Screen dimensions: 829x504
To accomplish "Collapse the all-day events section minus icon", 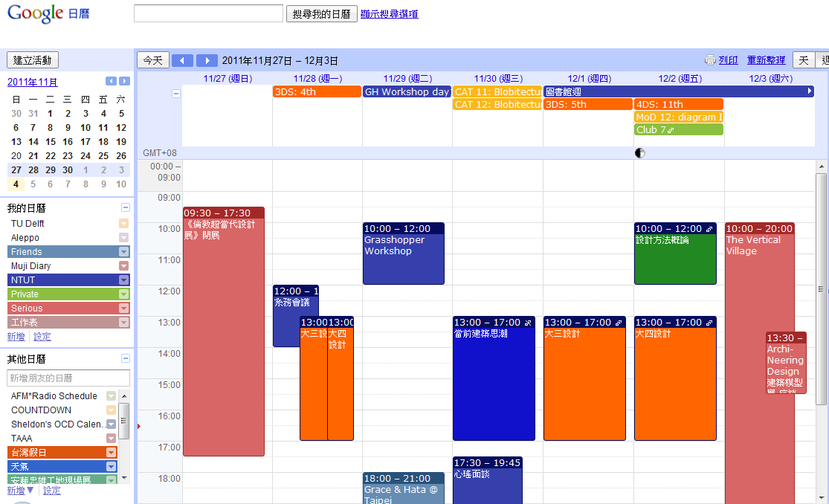I will tap(176, 94).
